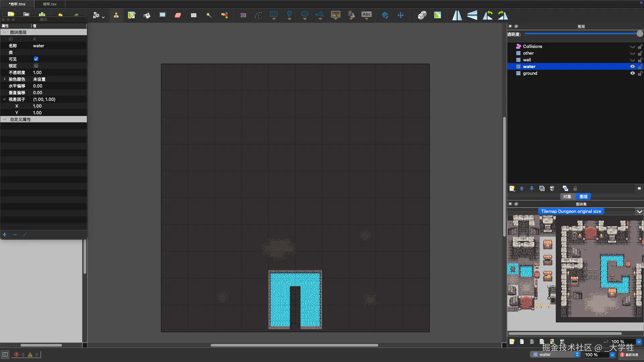
Task: Collapse the custom properties section
Action: coord(4,119)
